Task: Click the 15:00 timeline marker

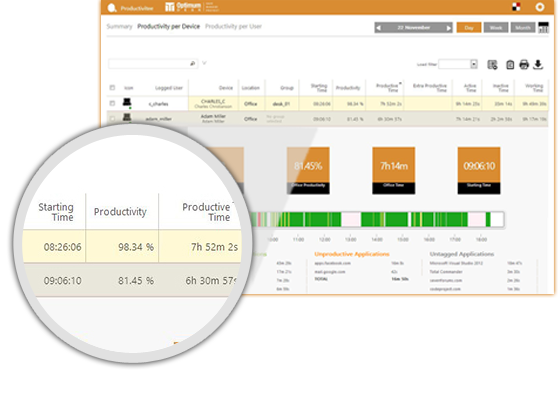Action: coord(403,239)
